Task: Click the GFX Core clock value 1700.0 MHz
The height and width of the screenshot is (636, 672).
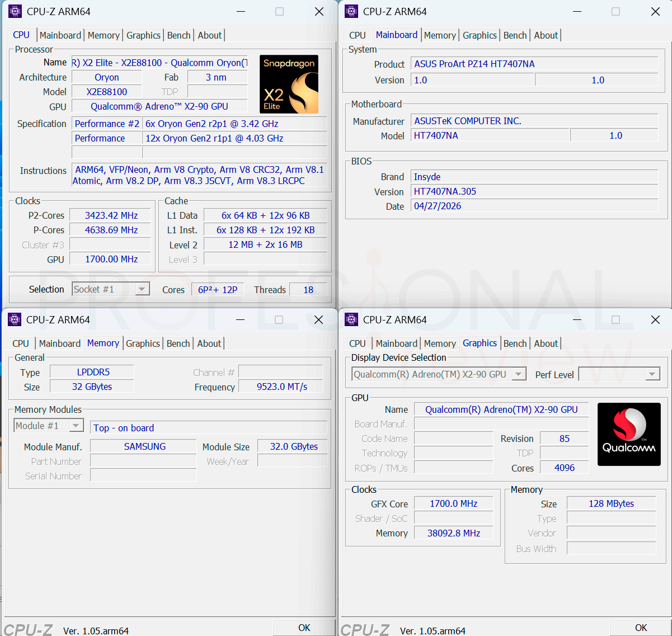Action: click(453, 503)
